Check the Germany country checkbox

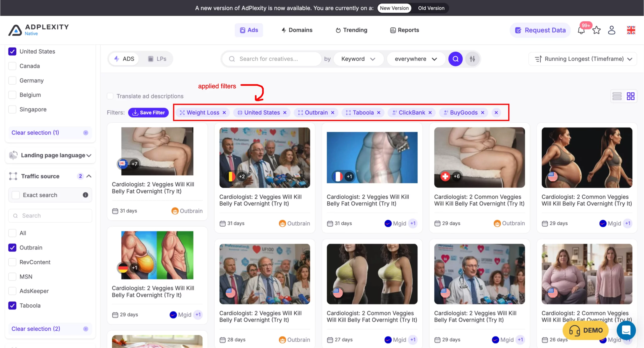(x=12, y=81)
